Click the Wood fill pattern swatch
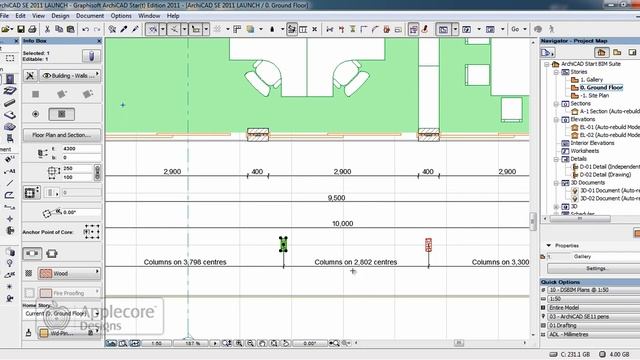Image resolution: width=640 pixels, height=360 pixels. 46,273
